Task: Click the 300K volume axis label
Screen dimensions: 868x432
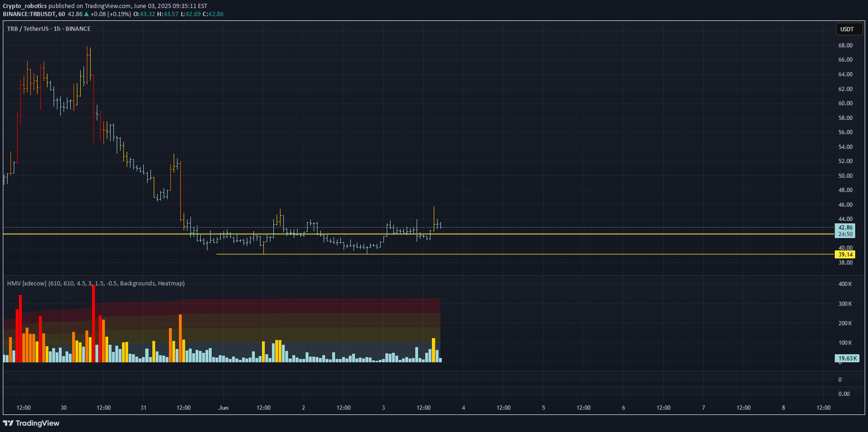Action: (x=845, y=304)
